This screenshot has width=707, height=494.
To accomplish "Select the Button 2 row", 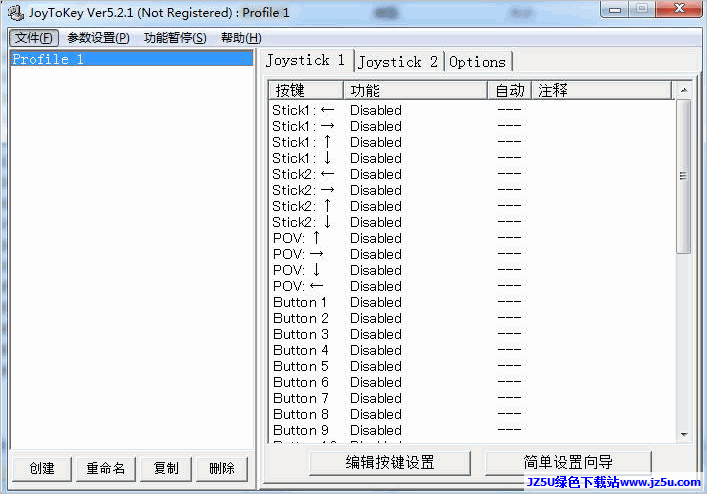I will coord(472,318).
